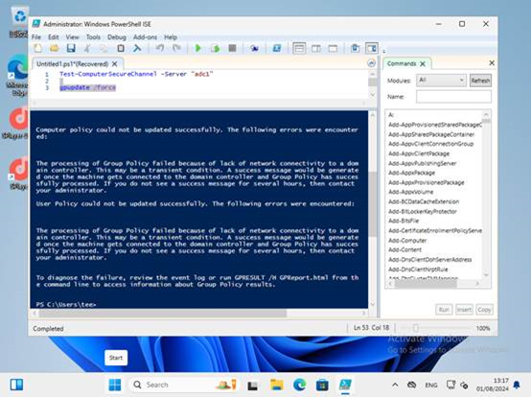Open the toolbar overflow options arrow

pos(383,51)
